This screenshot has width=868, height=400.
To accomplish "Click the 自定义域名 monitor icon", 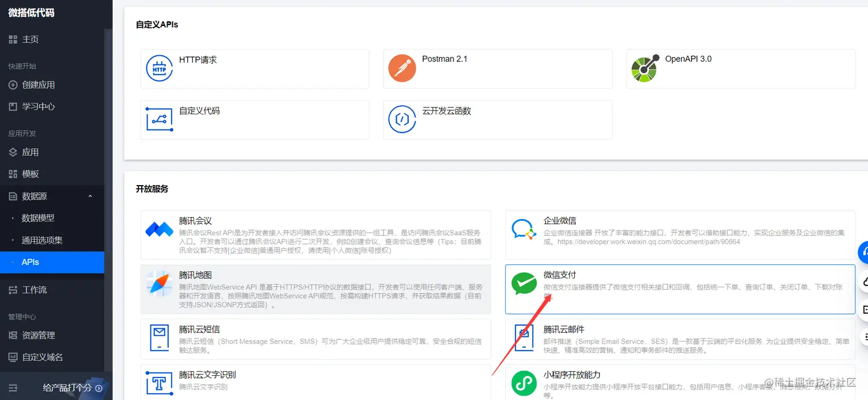I will coord(13,357).
